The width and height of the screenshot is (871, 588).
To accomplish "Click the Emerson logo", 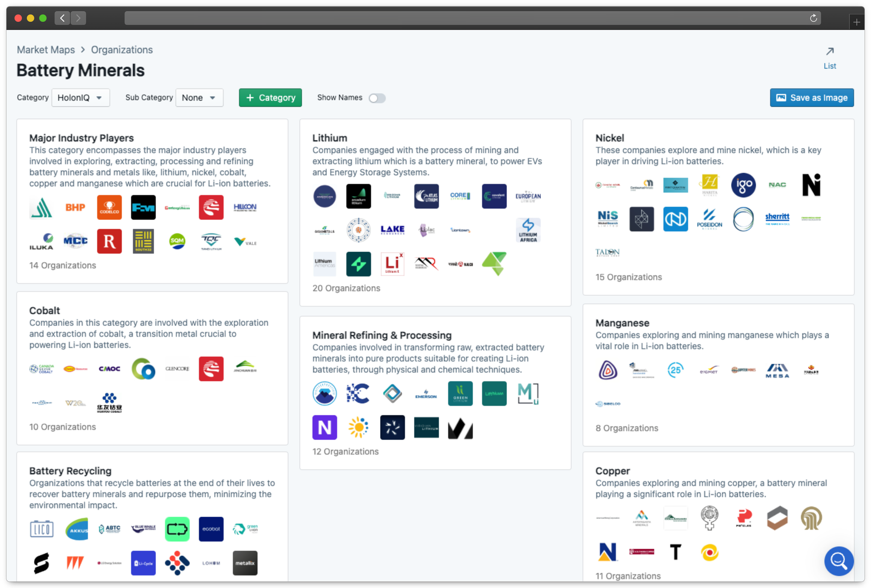I will 426,394.
